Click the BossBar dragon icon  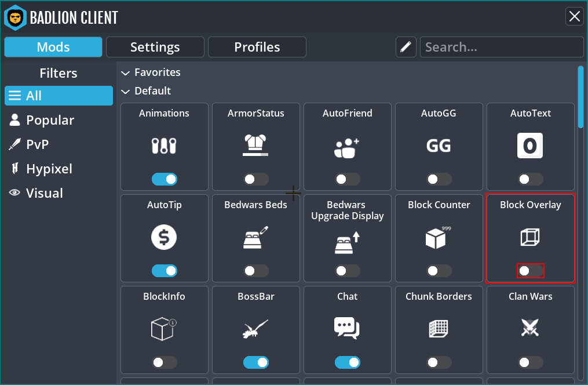click(255, 329)
